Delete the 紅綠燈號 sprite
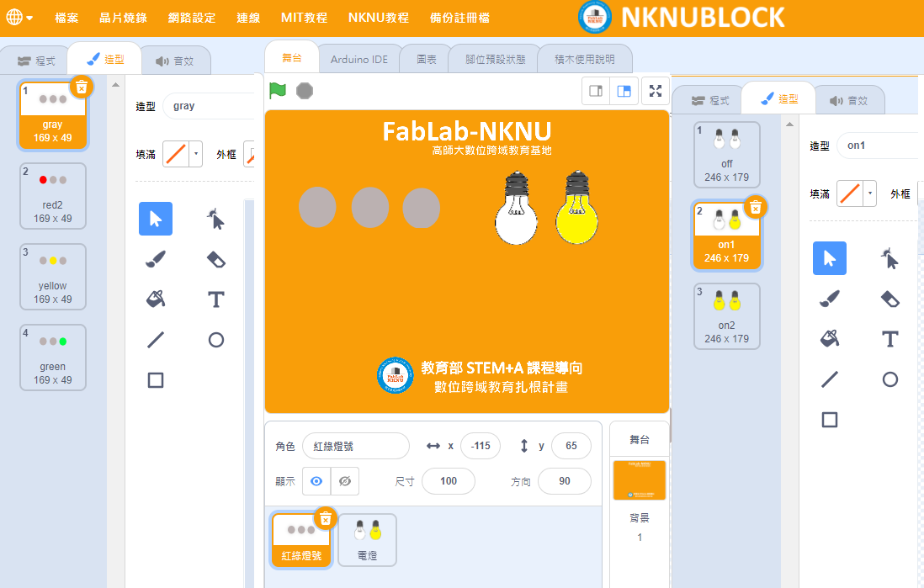The height and width of the screenshot is (588, 924). 326,518
